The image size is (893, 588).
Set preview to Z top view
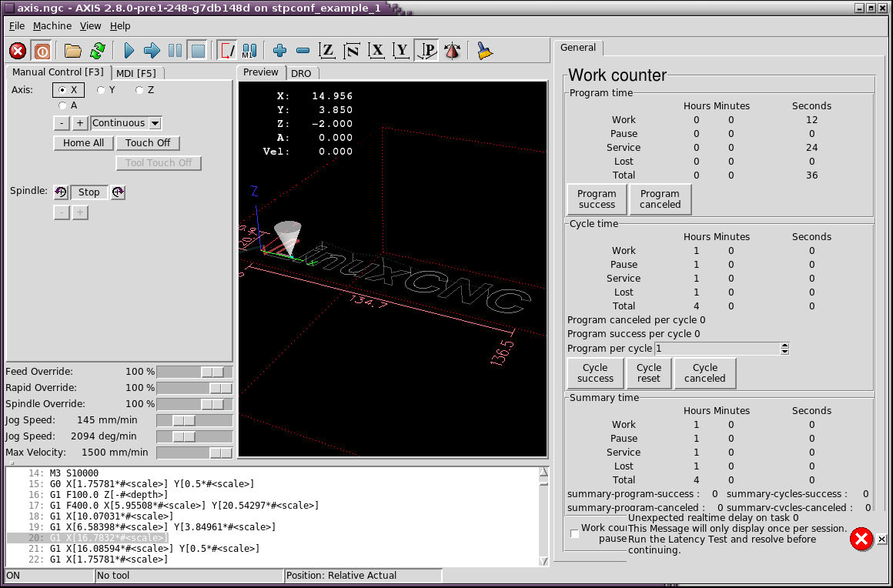click(327, 51)
